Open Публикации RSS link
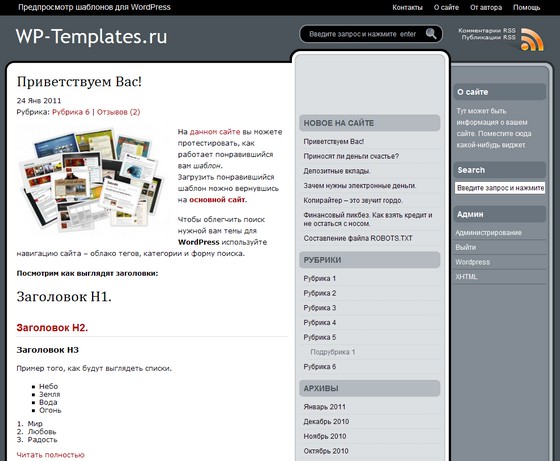 (489, 37)
